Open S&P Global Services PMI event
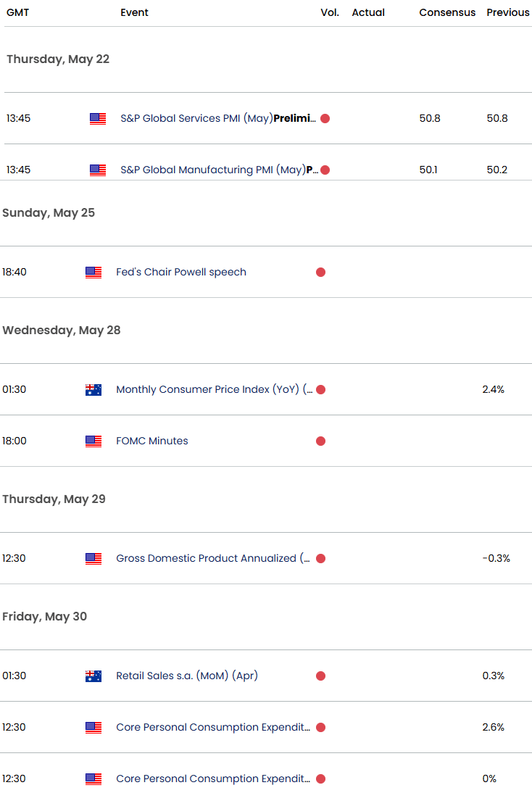Image resolution: width=532 pixels, height=793 pixels. [x=218, y=118]
